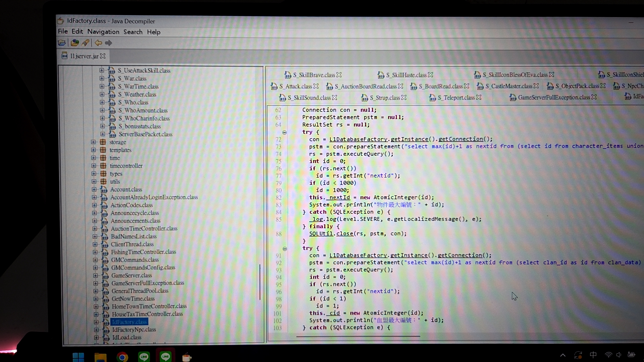Open the Search menu
Screen dimensions: 644x362
(x=133, y=32)
